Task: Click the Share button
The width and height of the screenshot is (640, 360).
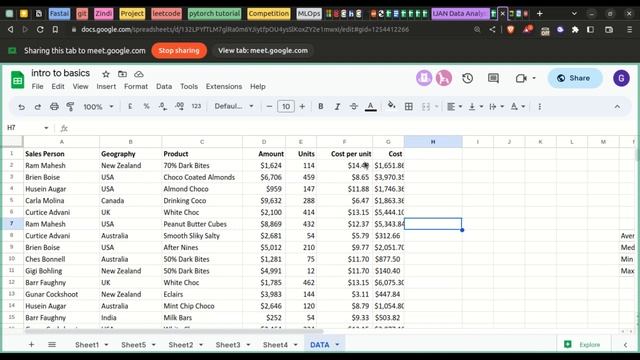Action: pyautogui.click(x=575, y=78)
